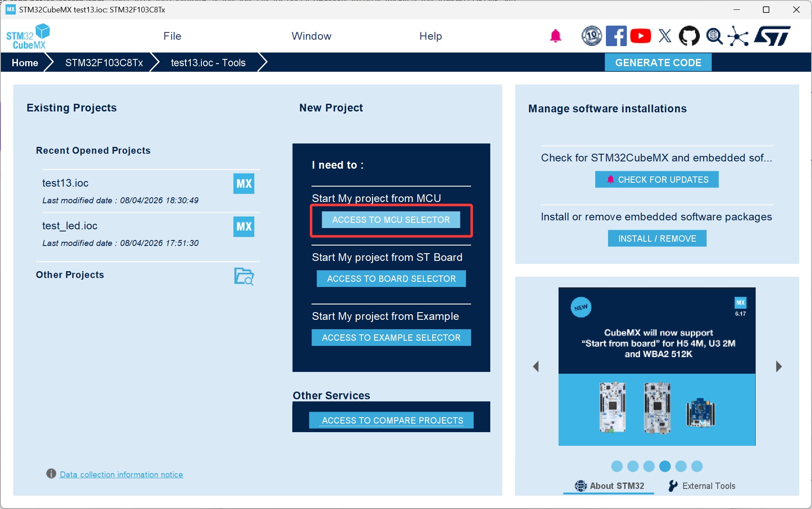Open the Window menu
This screenshot has width=812, height=509.
[x=311, y=36]
